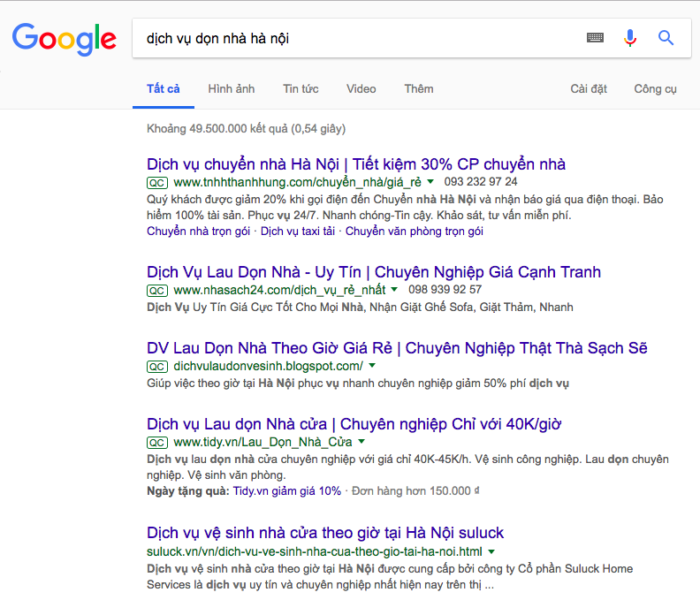Open 'DV Lau Dọn Nhà Theo Giờ Giá Rẻ' title

[397, 348]
